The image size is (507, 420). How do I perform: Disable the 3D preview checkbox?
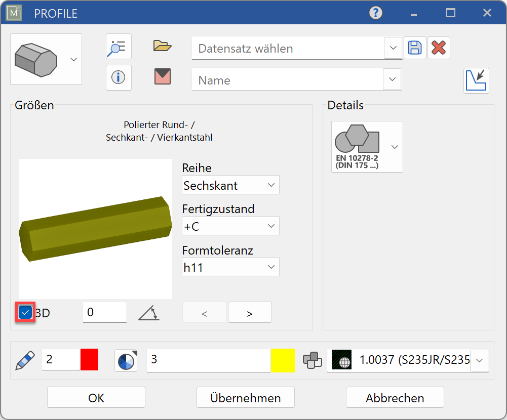pos(25,312)
